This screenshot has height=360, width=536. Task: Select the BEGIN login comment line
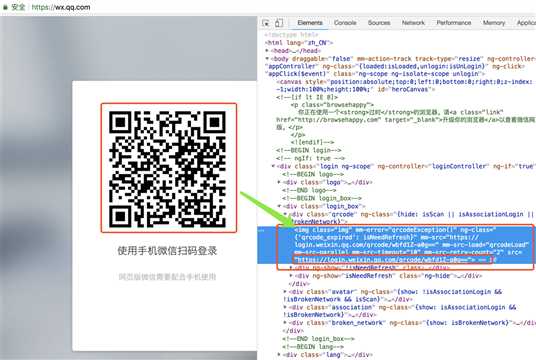click(x=309, y=150)
